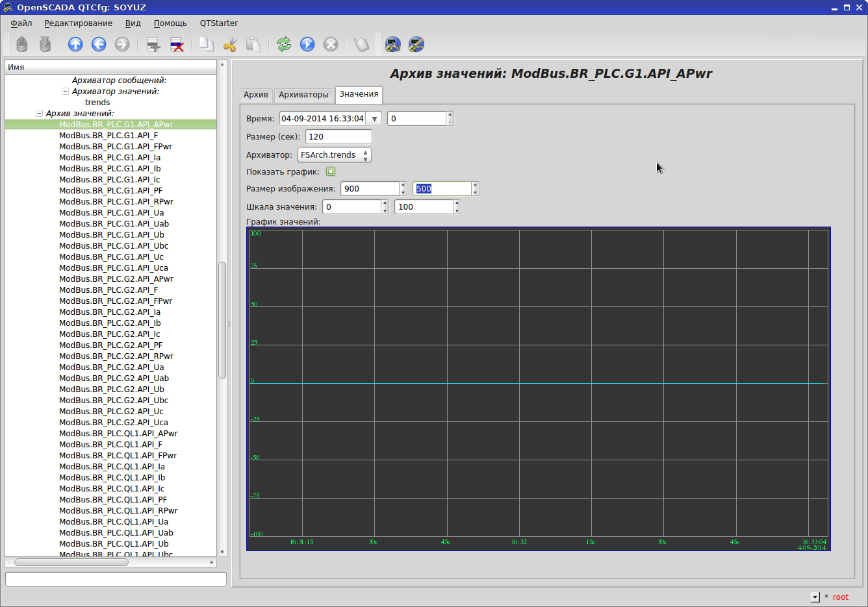The width and height of the screenshot is (868, 607).
Task: Navigate back with the left arrow icon
Action: pos(99,44)
